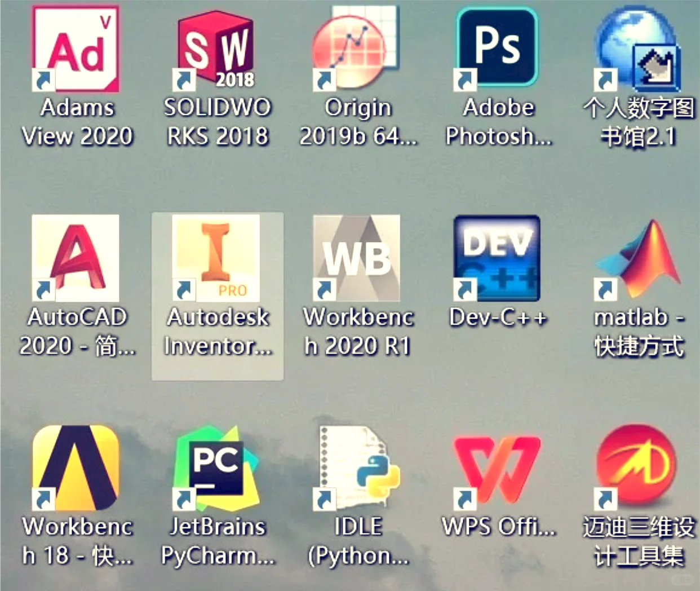The width and height of the screenshot is (700, 591).
Task: Select the "Dev-C++" text label
Action: 498,317
